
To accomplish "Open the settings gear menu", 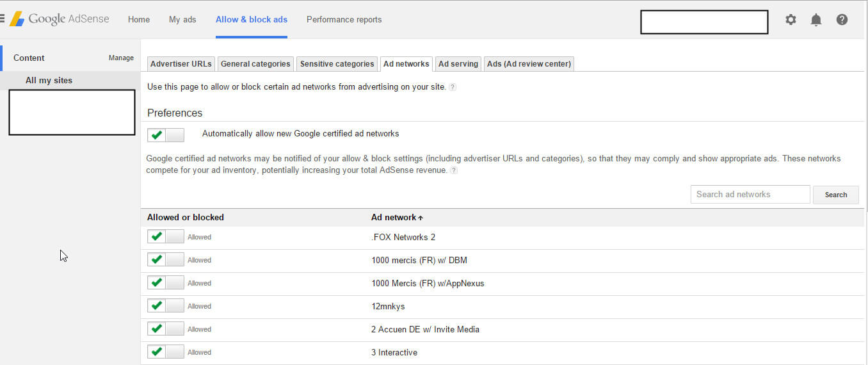I will tap(791, 20).
